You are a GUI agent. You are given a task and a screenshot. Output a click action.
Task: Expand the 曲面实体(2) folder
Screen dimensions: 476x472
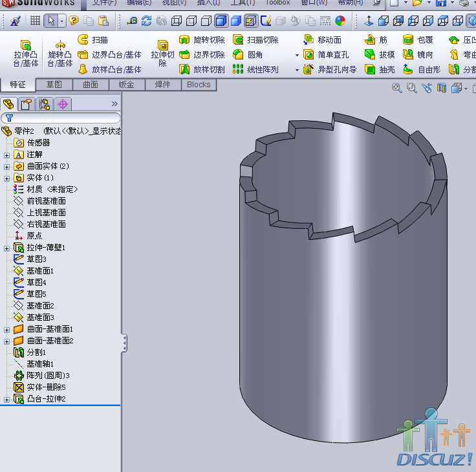(6, 167)
